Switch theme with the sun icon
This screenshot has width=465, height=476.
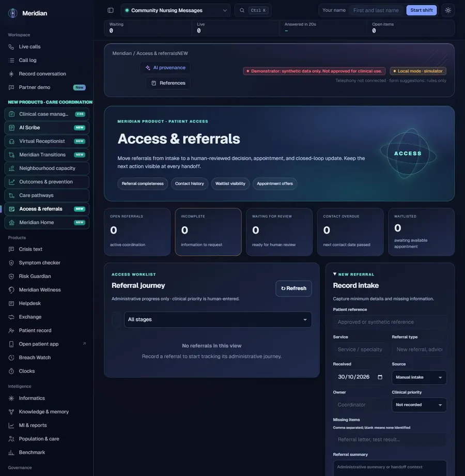[448, 10]
